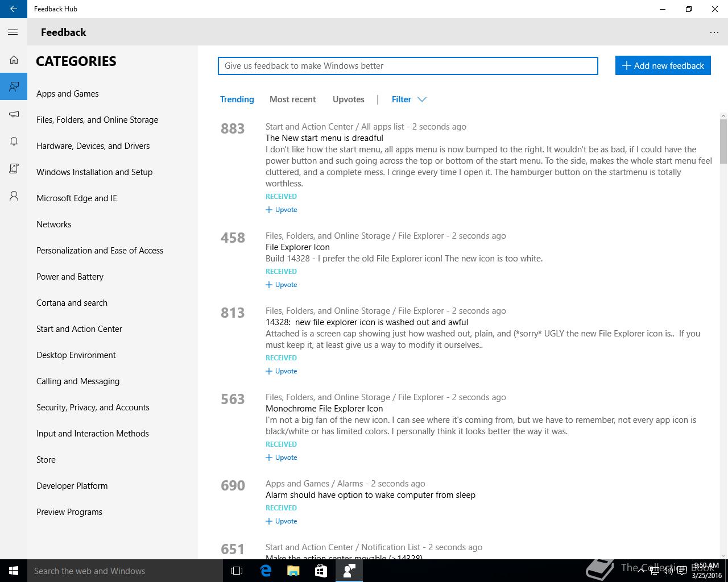The image size is (728, 582).
Task: Select Files, Folders, and Online Storage category
Action: pos(97,120)
